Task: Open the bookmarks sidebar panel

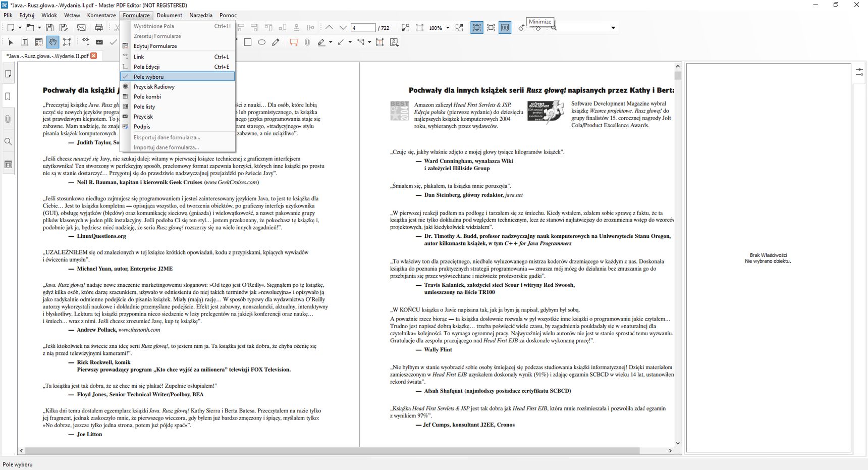Action: click(8, 96)
